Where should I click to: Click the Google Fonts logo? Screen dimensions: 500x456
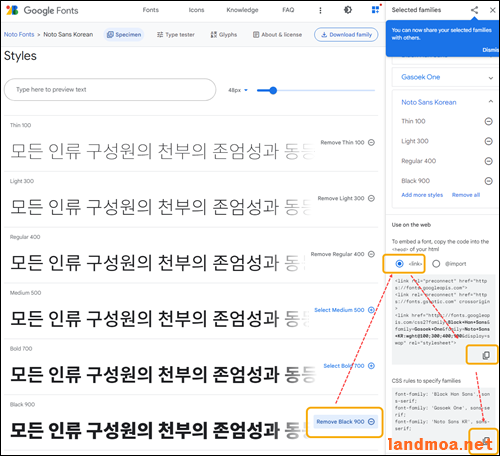(42, 10)
